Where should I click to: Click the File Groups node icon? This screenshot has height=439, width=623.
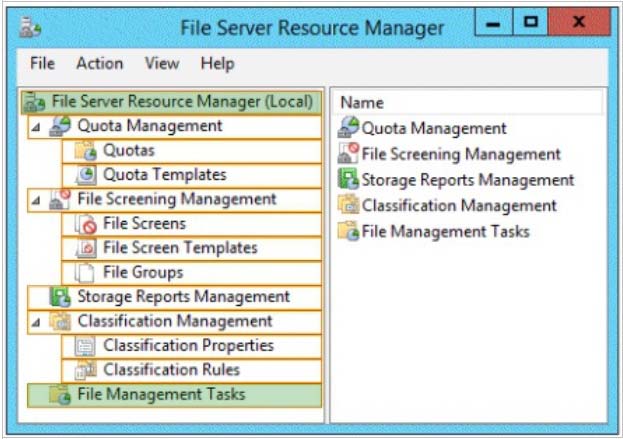coord(85,273)
